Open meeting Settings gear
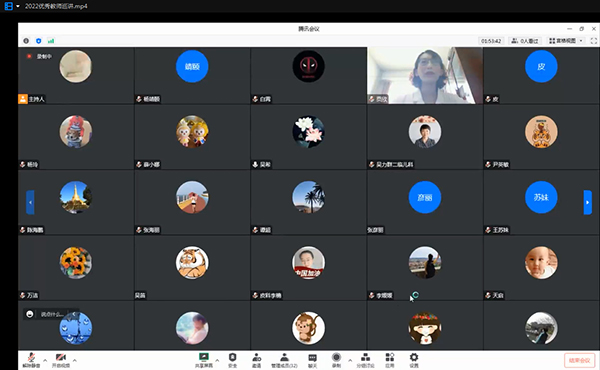600x370 pixels. click(x=414, y=360)
